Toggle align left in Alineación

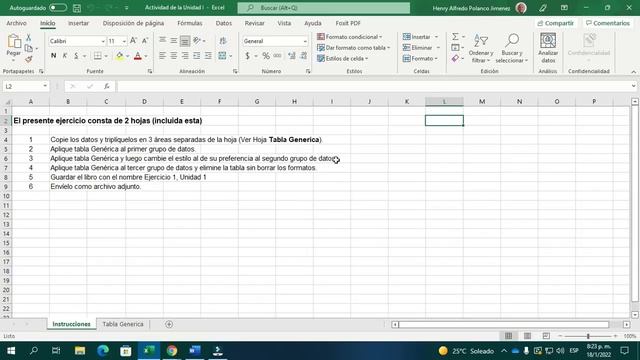coord(162,56)
